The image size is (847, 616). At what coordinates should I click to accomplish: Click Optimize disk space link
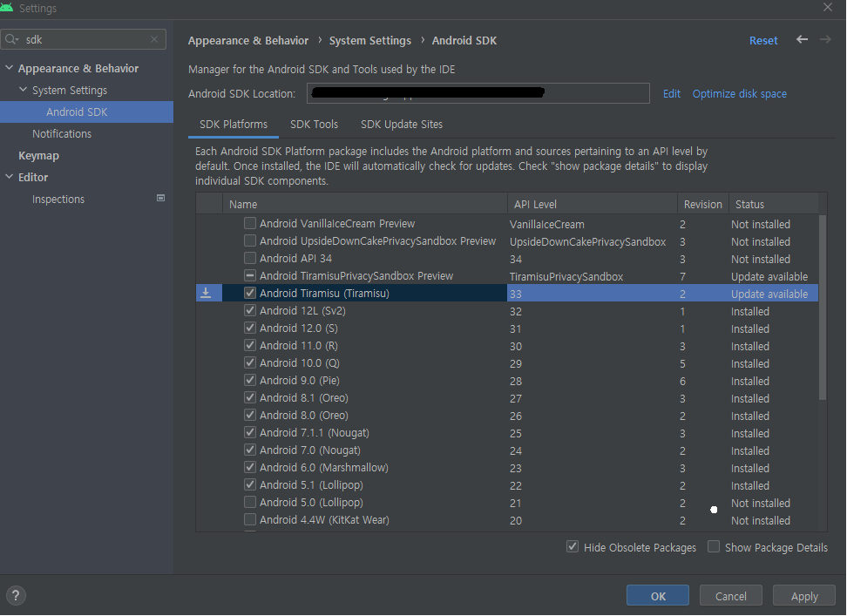[x=740, y=94]
